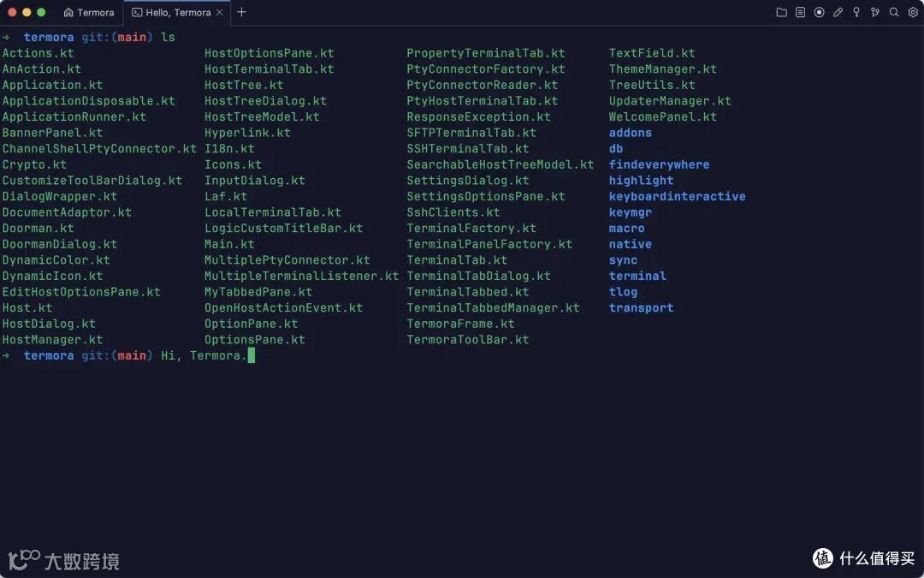
Task: Click the tlog directory name
Action: click(x=624, y=292)
